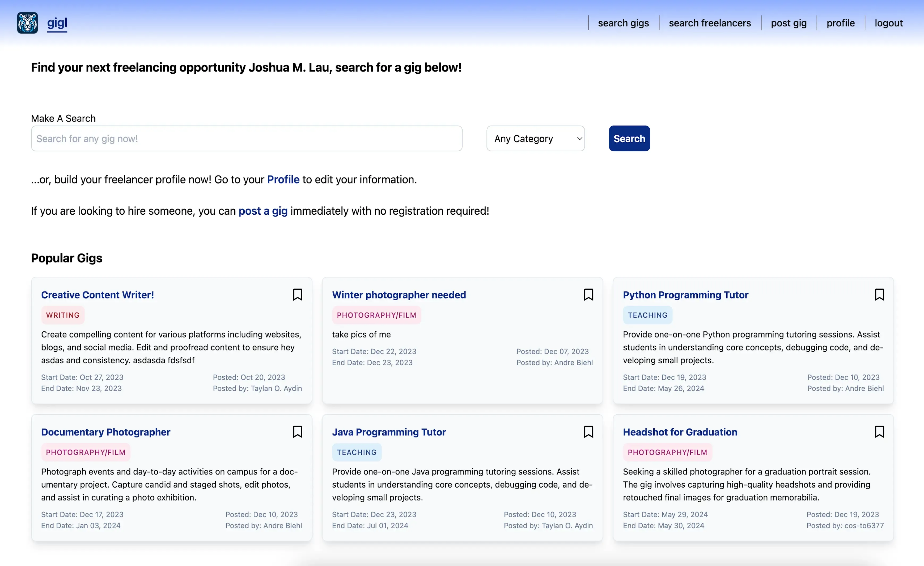Follow the post a gig link
Image resolution: width=924 pixels, height=566 pixels.
click(x=262, y=211)
